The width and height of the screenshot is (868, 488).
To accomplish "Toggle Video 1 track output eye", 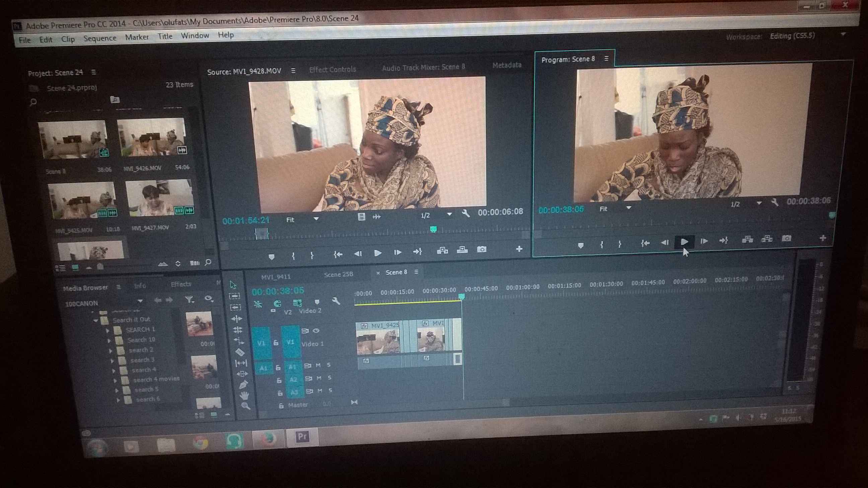I will tap(316, 331).
